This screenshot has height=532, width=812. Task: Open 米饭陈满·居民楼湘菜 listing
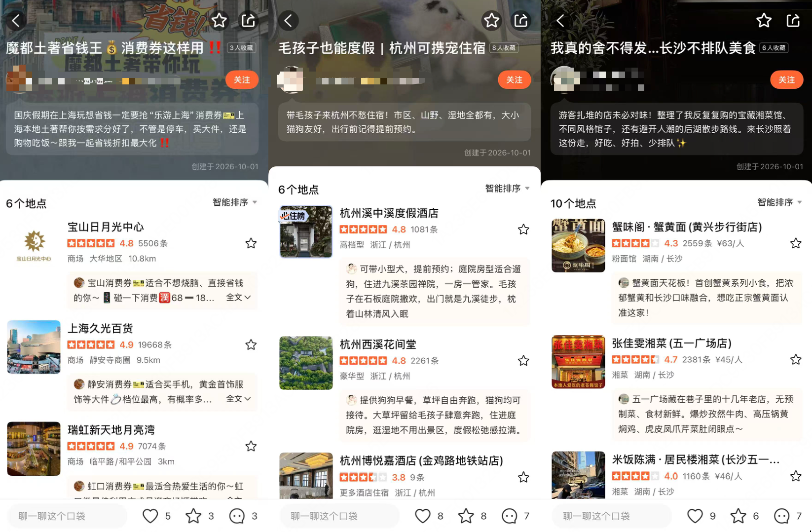click(696, 460)
